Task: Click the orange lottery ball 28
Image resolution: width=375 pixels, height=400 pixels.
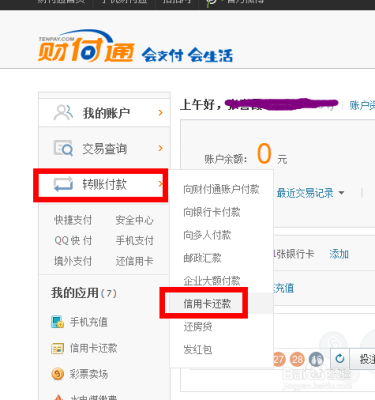Action: [297, 359]
